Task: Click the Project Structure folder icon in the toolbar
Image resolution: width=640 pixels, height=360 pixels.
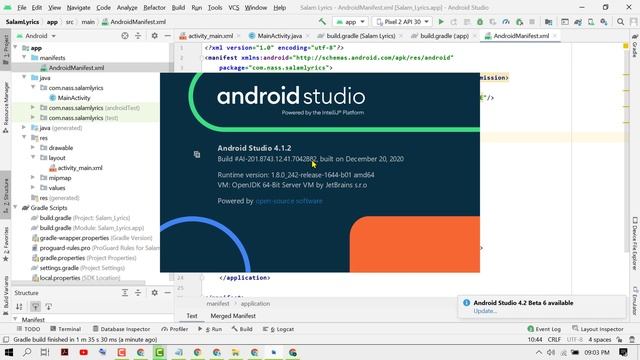Action: tap(549, 22)
